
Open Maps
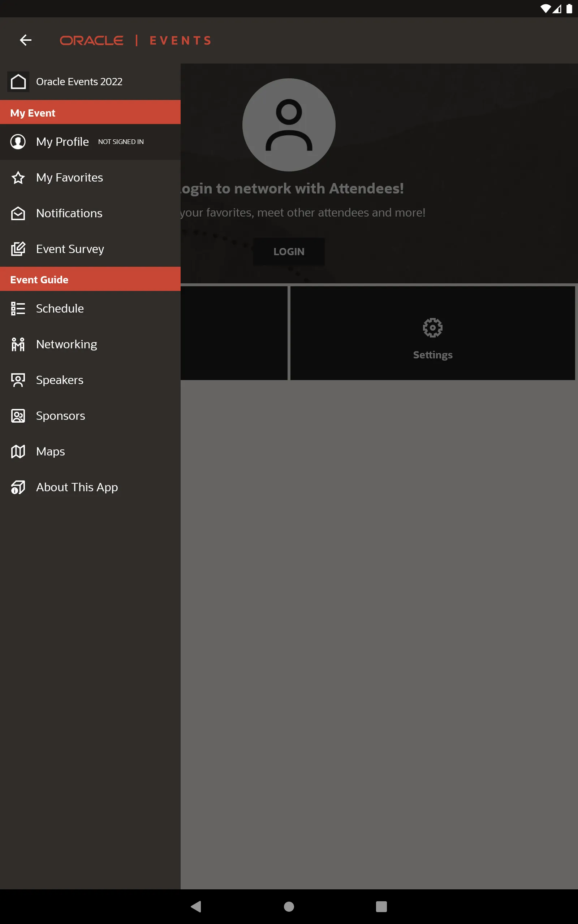[90, 451]
